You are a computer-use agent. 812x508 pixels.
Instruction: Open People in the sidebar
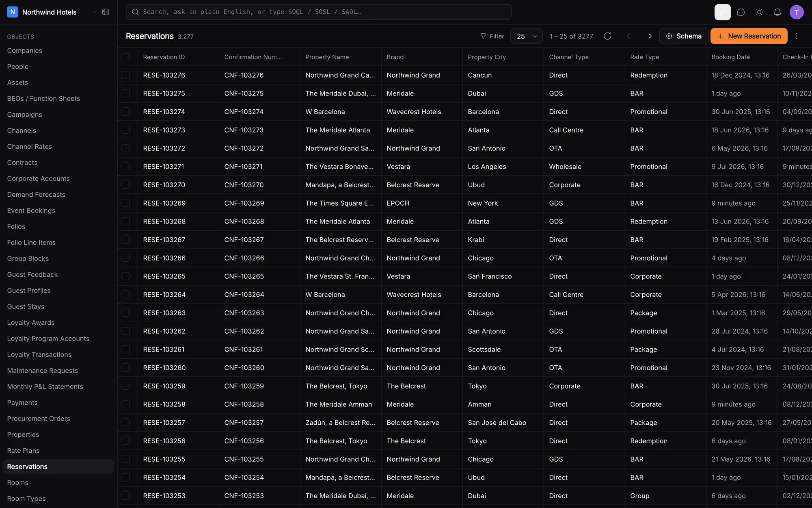17,67
